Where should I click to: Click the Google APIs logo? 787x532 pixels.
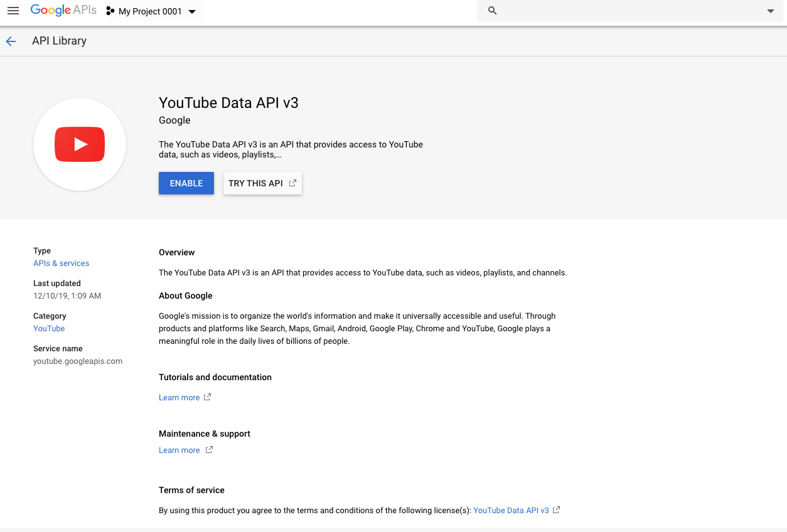pyautogui.click(x=63, y=11)
